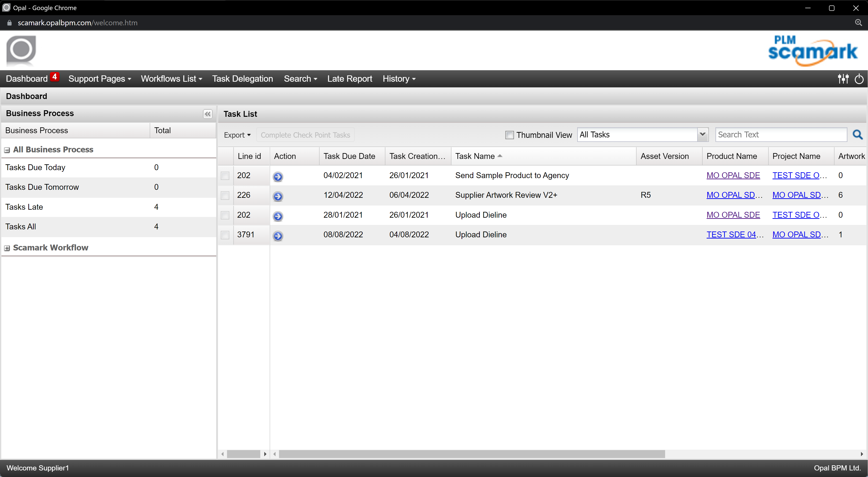
Task: Open the History menu
Action: 399,78
